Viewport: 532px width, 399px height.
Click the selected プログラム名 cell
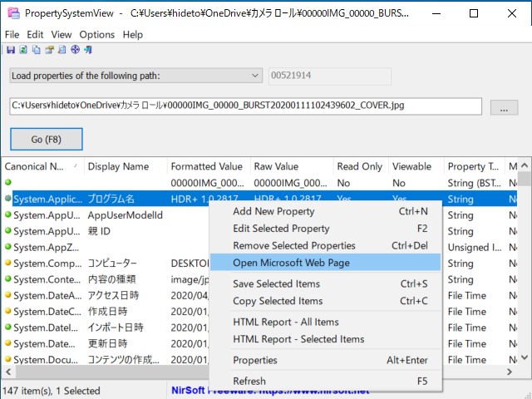tap(111, 199)
